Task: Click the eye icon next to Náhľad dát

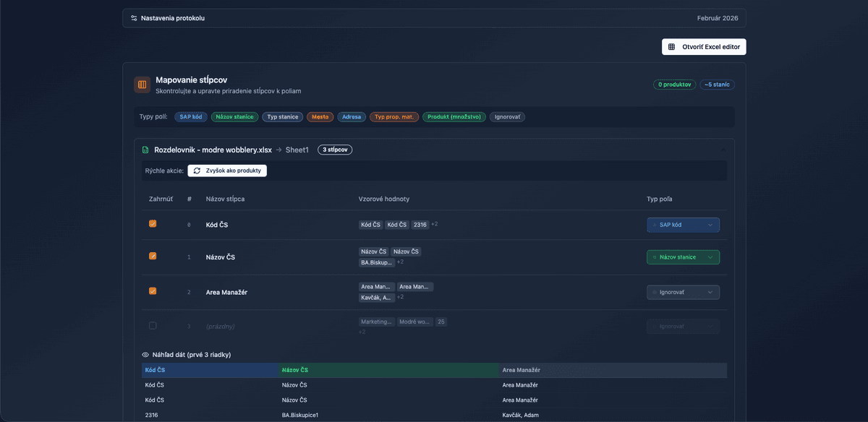Action: pos(145,355)
